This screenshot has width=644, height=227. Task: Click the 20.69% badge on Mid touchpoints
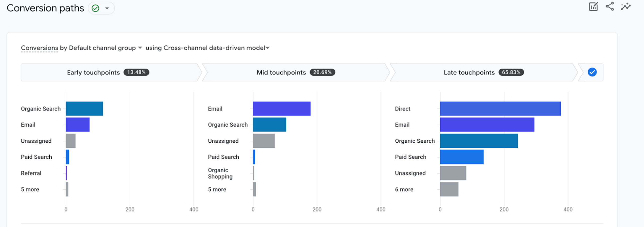click(x=322, y=72)
